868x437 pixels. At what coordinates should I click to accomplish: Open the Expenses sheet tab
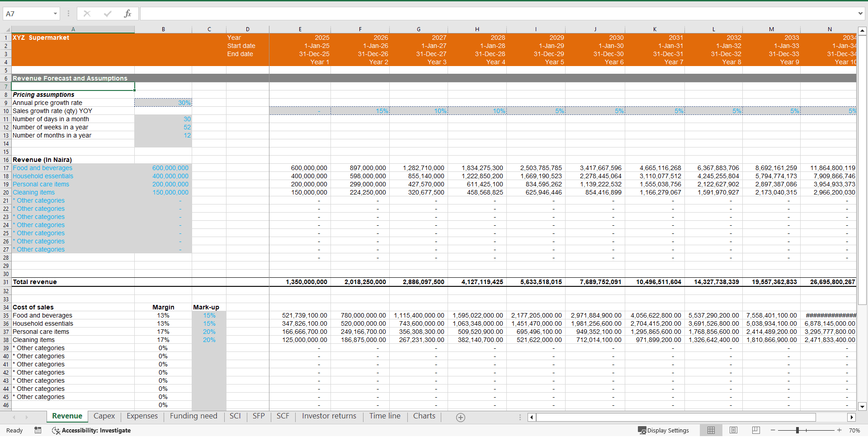click(142, 416)
